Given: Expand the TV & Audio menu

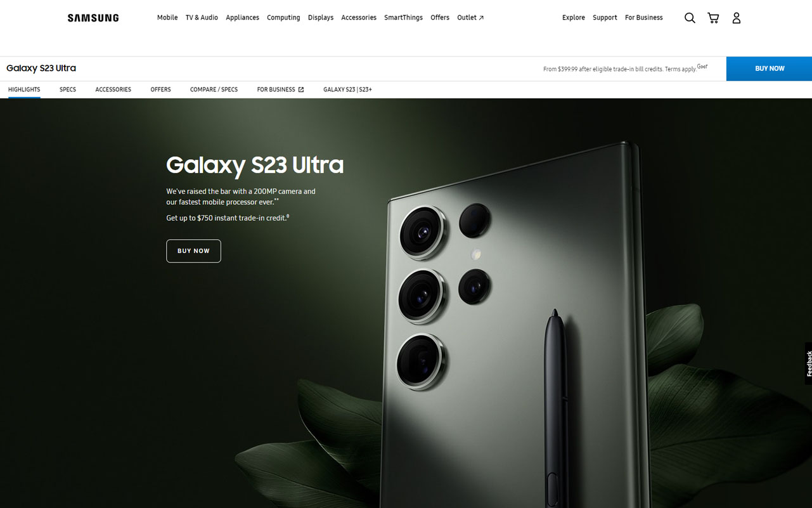Looking at the screenshot, I should click(202, 18).
